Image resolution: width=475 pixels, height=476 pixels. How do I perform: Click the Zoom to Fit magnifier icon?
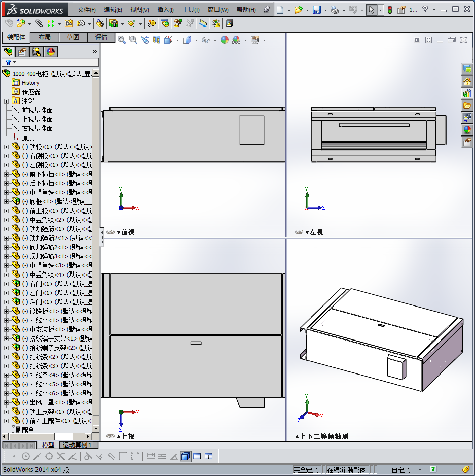(x=121, y=40)
